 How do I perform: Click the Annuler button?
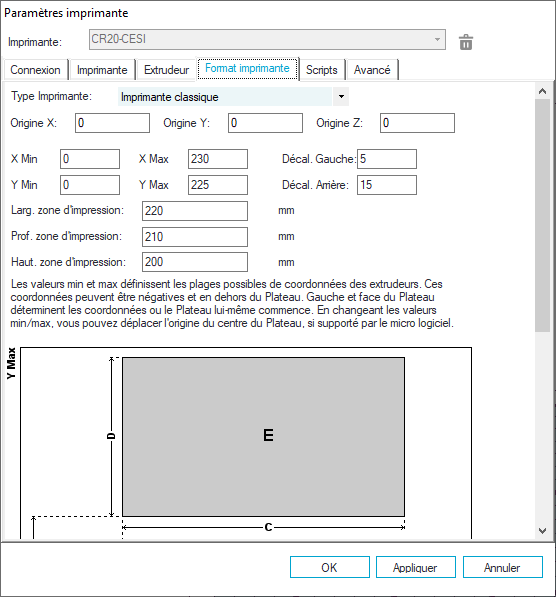pyautogui.click(x=502, y=567)
